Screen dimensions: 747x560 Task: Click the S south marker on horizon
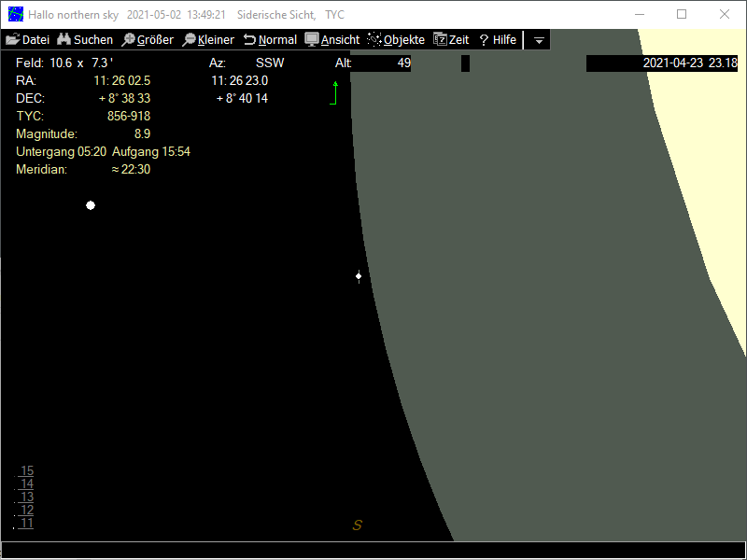(x=357, y=525)
